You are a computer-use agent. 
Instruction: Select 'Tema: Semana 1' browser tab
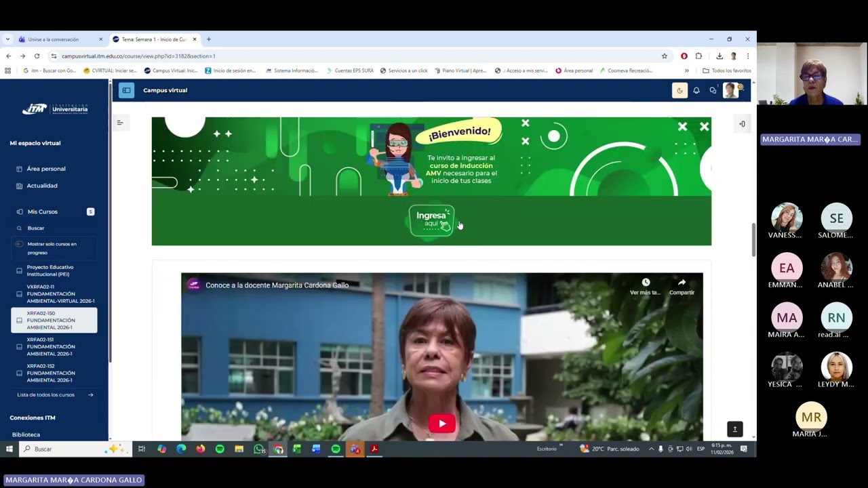[154, 39]
